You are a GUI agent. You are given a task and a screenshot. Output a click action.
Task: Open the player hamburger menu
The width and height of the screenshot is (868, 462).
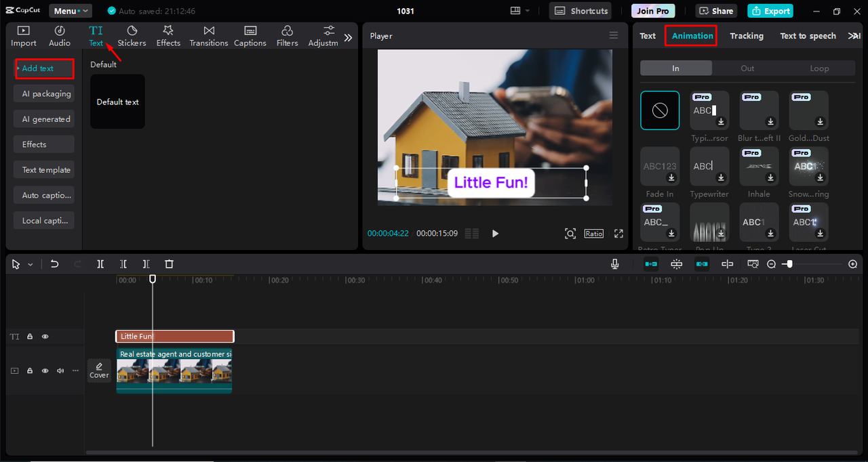[614, 36]
